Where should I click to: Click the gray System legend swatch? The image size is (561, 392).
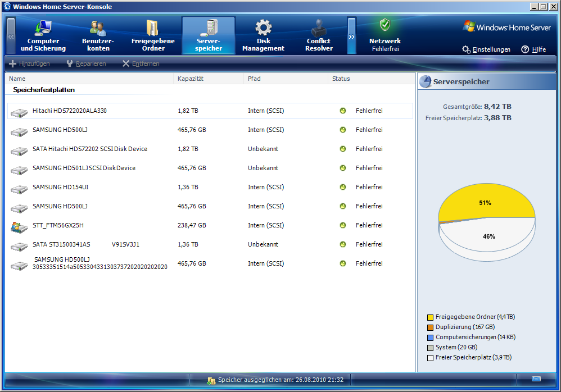point(431,348)
